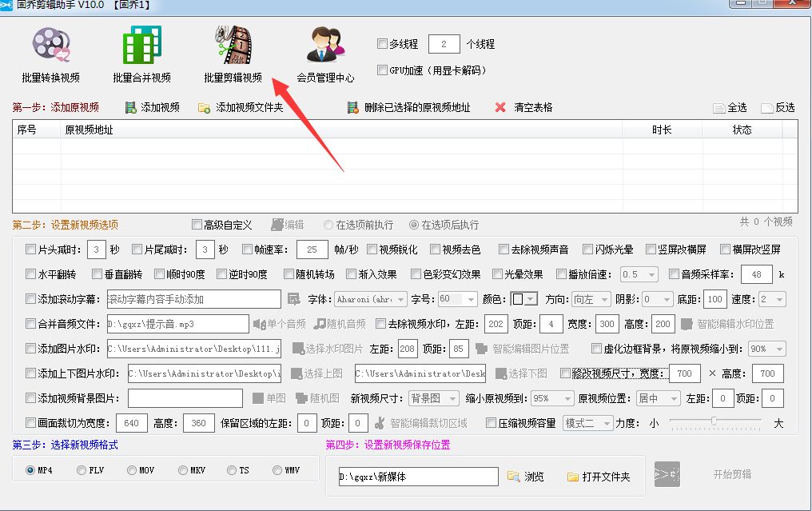Open 会员管理中心 people icon
Viewport: 812px width, 511px height.
pos(325,45)
